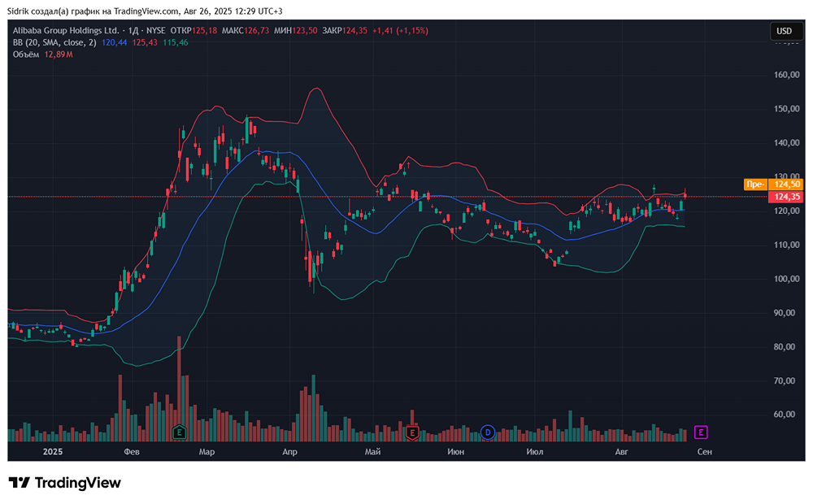Click the Авг label on time axis
Image resolution: width=813 pixels, height=504 pixels.
(621, 452)
